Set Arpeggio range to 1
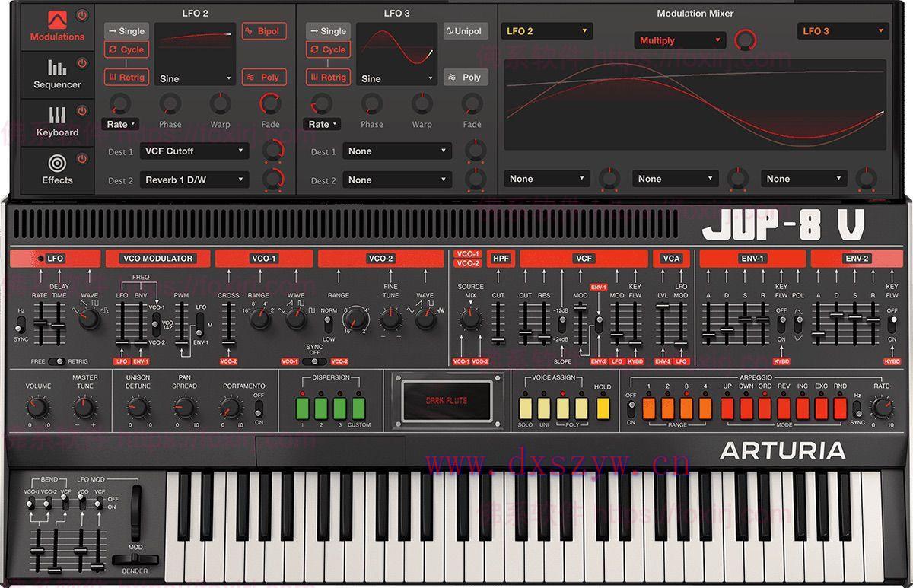 pos(649,408)
